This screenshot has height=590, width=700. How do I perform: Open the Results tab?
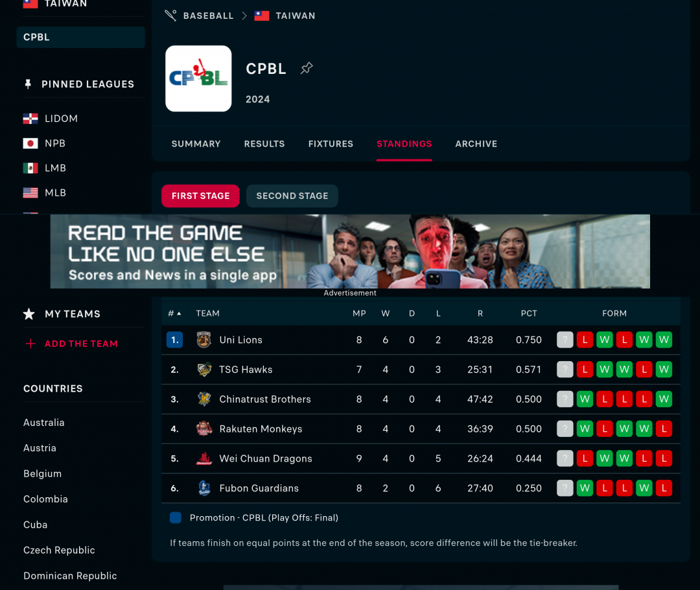tap(264, 144)
